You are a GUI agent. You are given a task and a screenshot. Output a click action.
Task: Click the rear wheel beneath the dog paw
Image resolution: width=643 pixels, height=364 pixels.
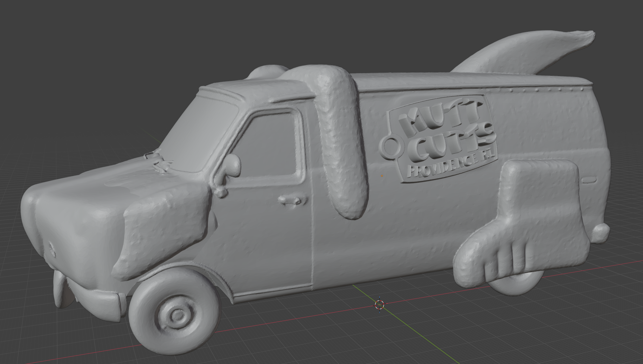click(x=515, y=282)
